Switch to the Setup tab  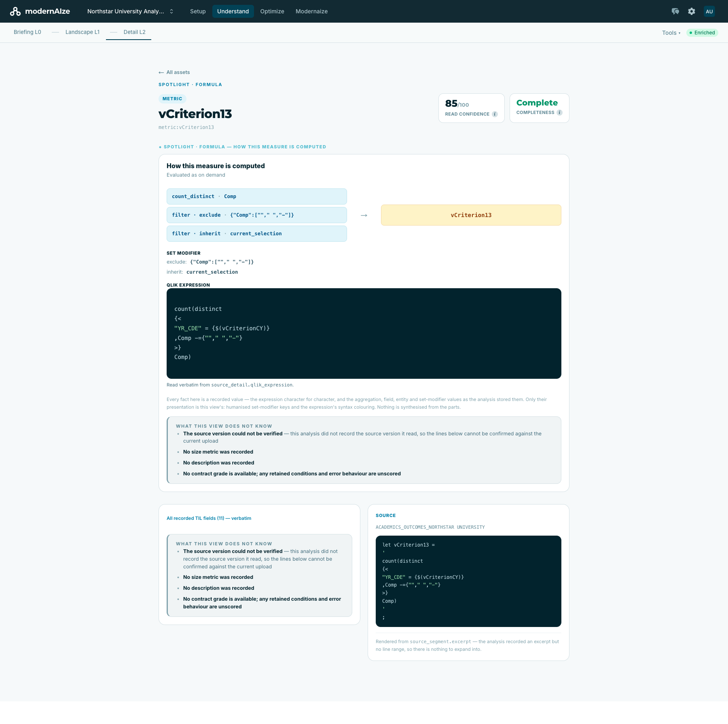click(x=198, y=11)
